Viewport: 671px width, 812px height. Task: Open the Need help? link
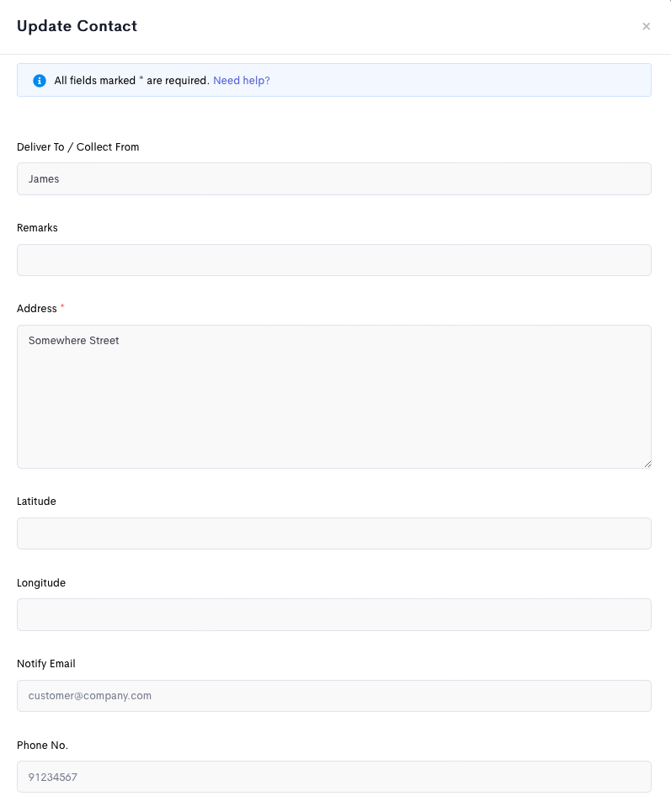point(242,81)
